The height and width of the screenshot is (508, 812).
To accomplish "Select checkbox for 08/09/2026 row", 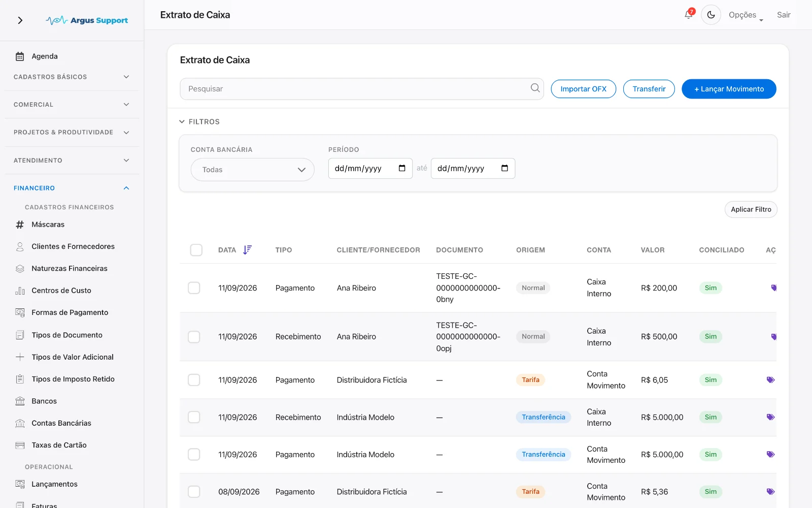I will click(x=194, y=492).
